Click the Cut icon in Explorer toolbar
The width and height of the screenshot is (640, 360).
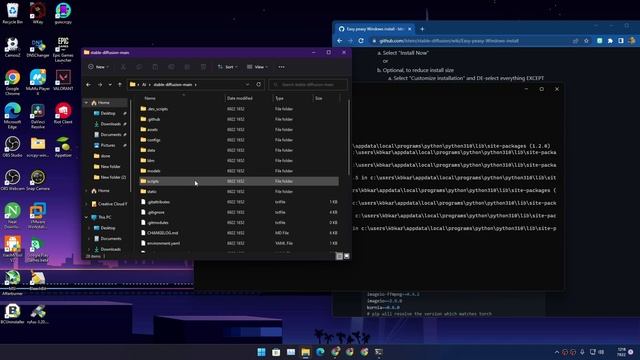(x=123, y=67)
